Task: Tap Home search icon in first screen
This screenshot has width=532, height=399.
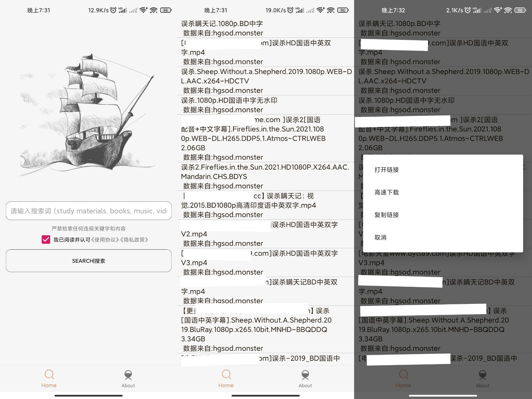Action: (49, 375)
